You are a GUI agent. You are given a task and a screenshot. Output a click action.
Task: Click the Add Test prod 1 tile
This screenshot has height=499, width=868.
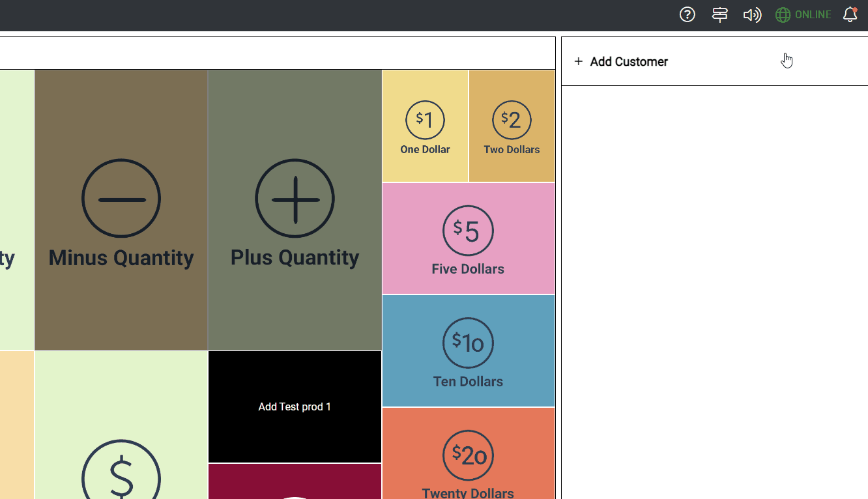[295, 406]
